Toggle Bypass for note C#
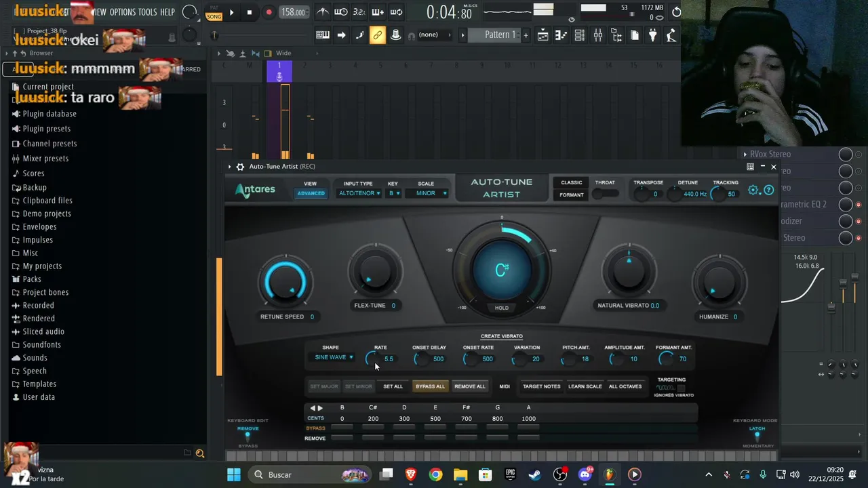Screen dimensions: 868x488 pos(373,428)
